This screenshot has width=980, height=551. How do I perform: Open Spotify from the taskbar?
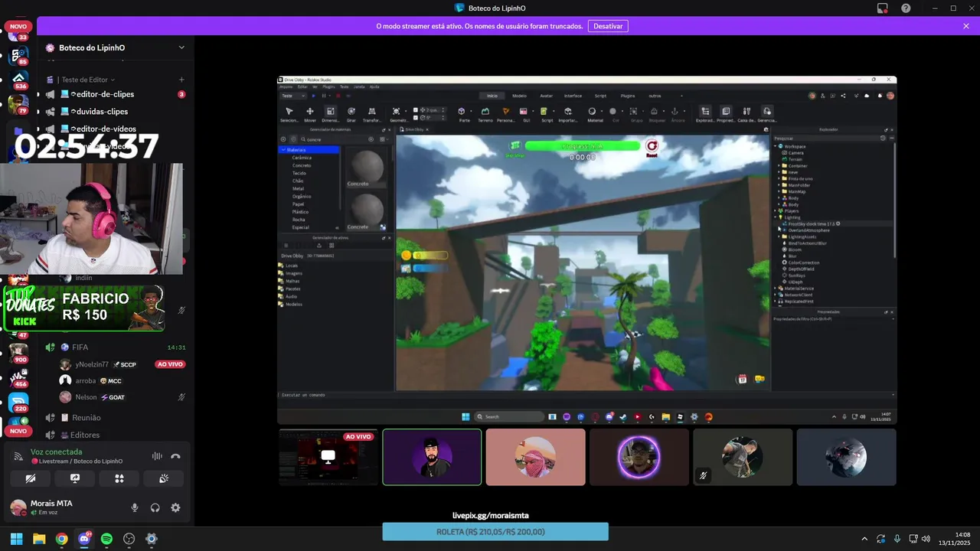point(106,539)
